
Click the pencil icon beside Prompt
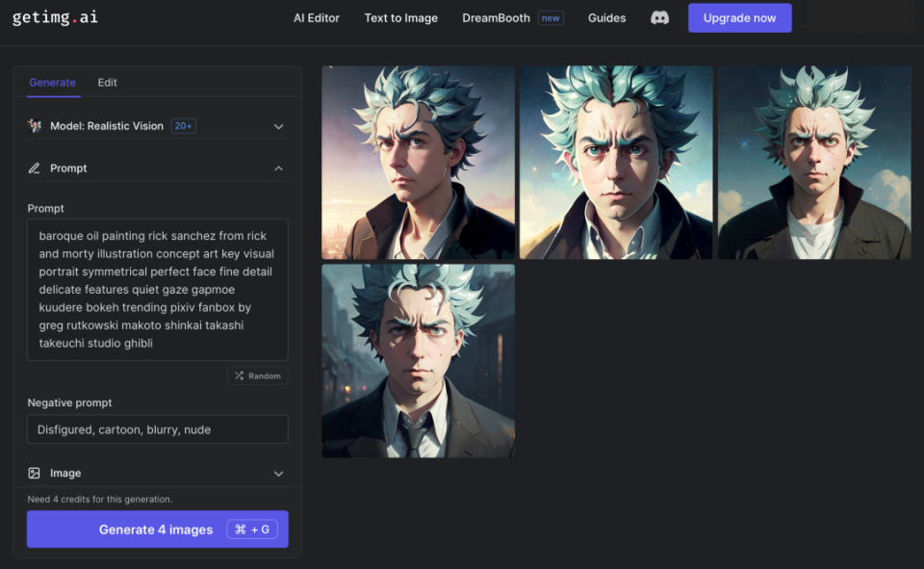coord(35,168)
